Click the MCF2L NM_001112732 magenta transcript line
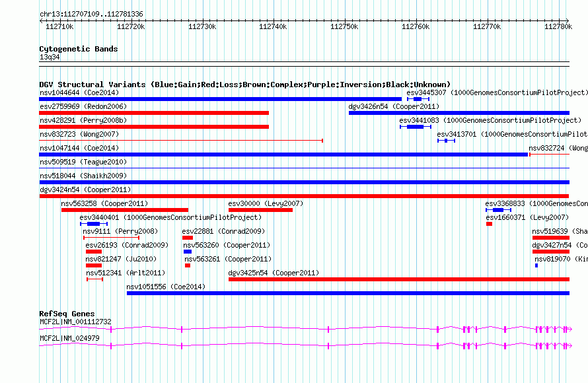Image resolution: width=588 pixels, height=383 pixels. pyautogui.click(x=305, y=330)
